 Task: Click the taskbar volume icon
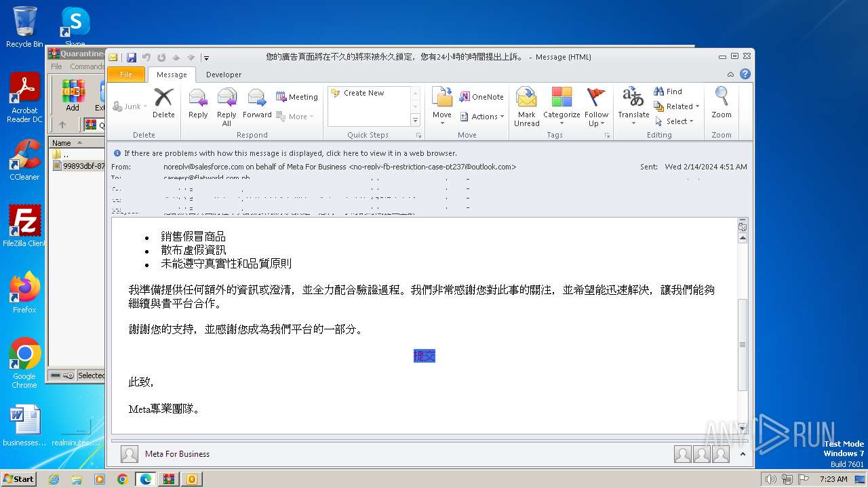pyautogui.click(x=770, y=479)
